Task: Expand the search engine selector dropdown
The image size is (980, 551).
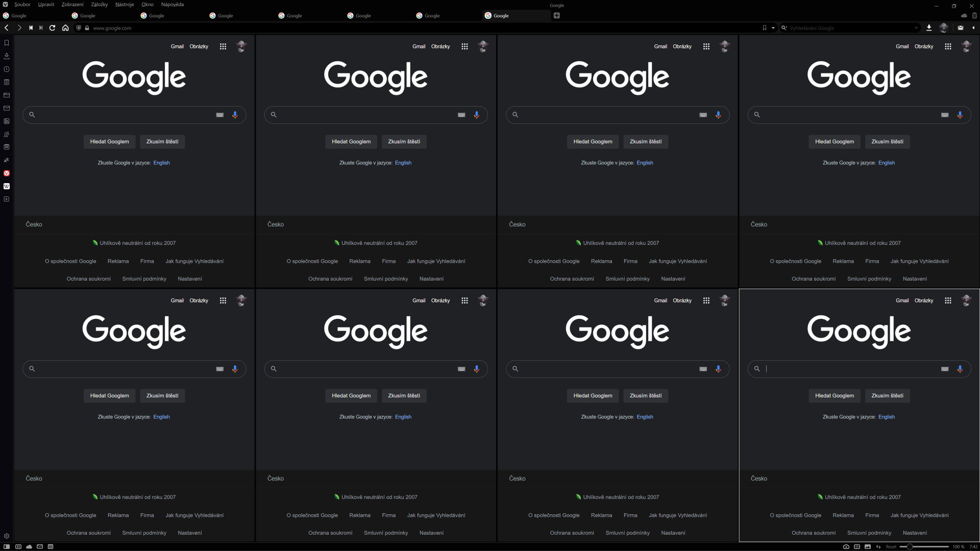Action: [x=785, y=28]
